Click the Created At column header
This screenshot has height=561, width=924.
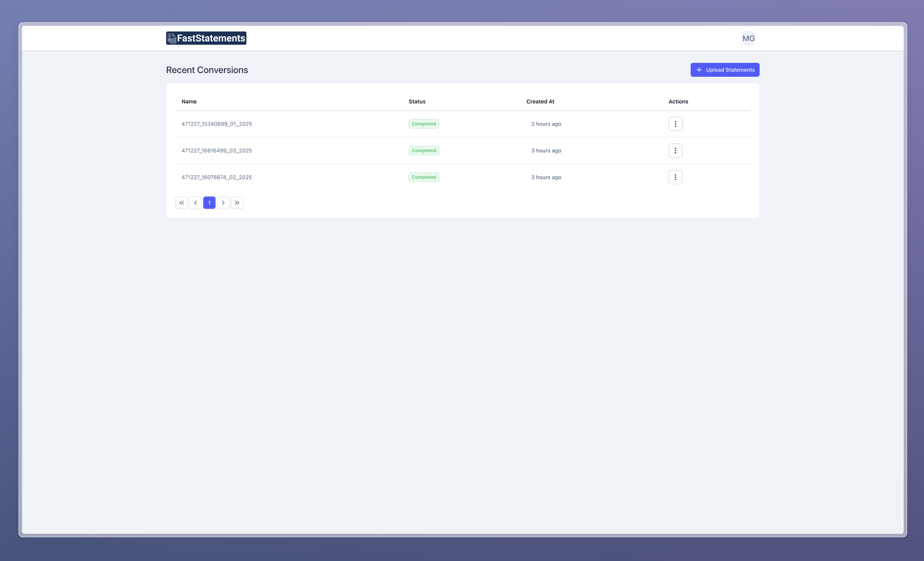(540, 102)
